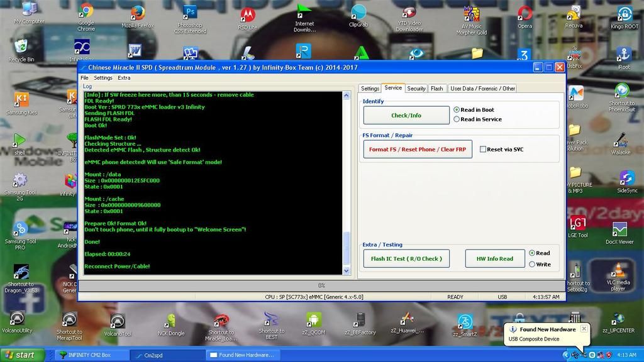The width and height of the screenshot is (644, 362).
Task: Open Samsung Tool PRO shortcut
Action: [x=20, y=236]
